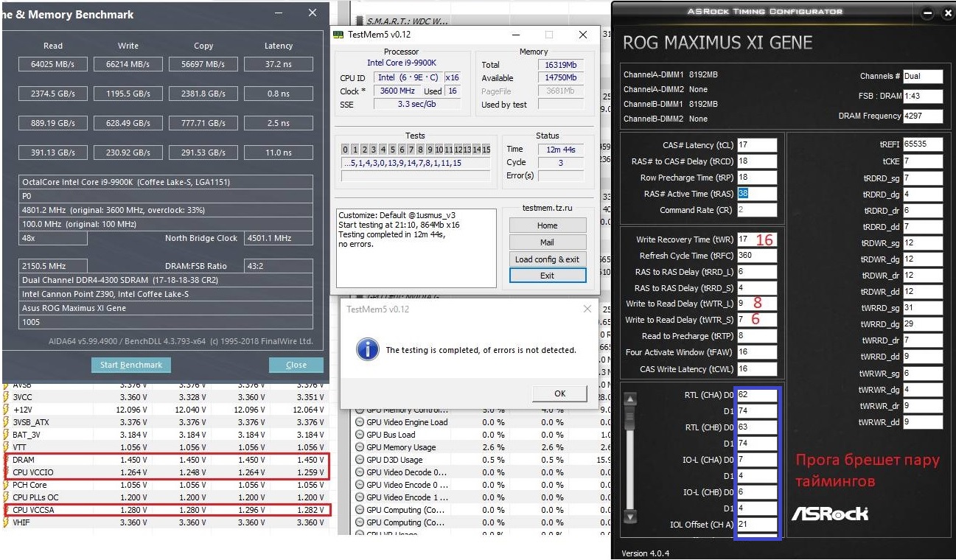Click the FSB : DRAM ratio field
The image size is (956, 560).
point(922,96)
